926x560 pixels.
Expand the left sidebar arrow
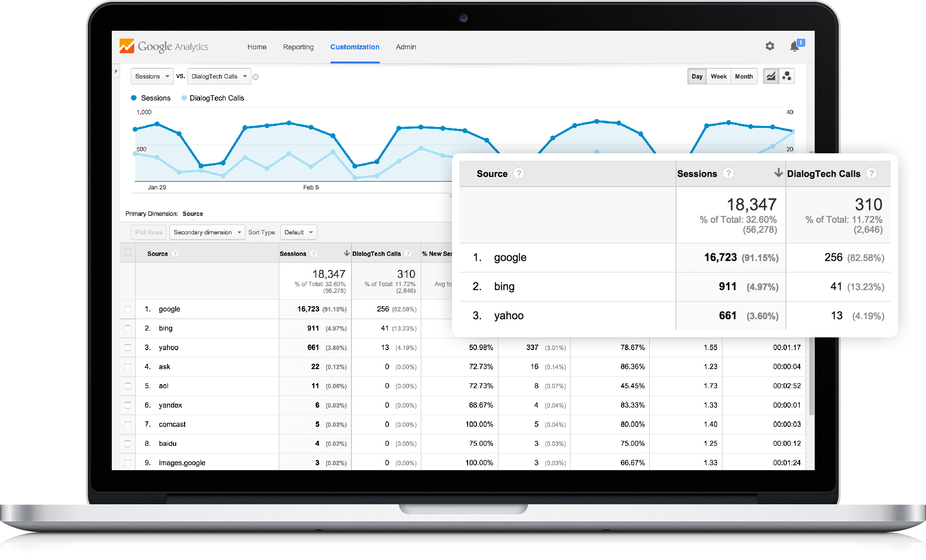click(x=116, y=71)
